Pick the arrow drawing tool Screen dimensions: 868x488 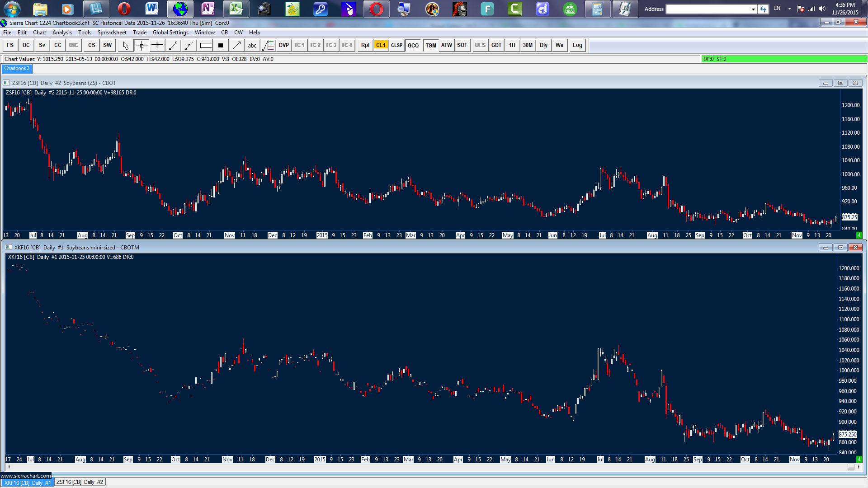click(236, 45)
